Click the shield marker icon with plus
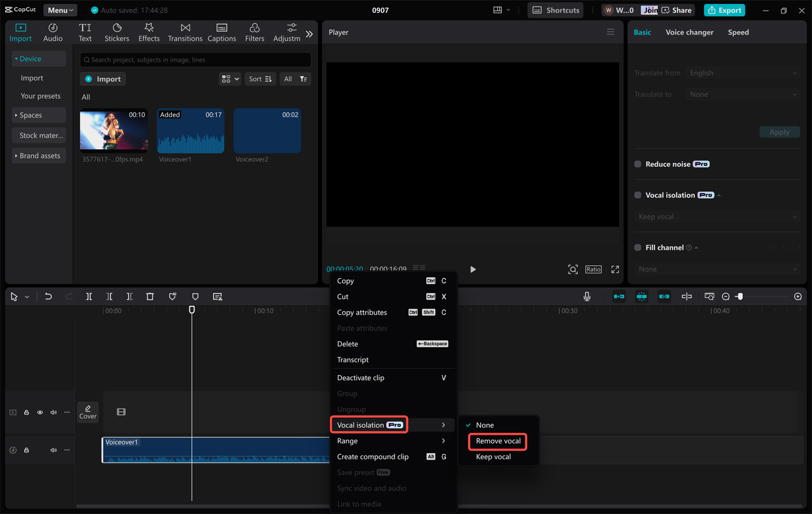Viewport: 812px width, 514px height. 173,296
